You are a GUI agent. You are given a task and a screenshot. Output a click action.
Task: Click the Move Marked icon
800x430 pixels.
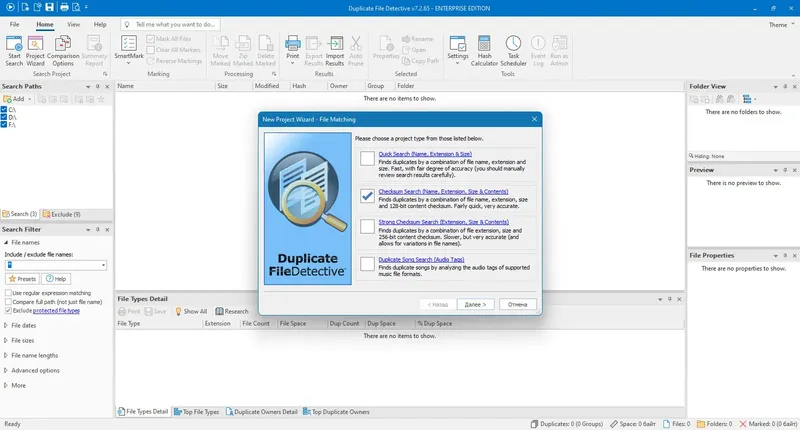point(220,51)
